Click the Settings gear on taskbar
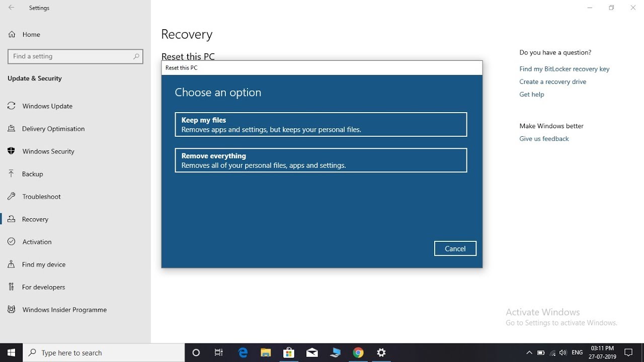644x362 pixels. coord(381,352)
